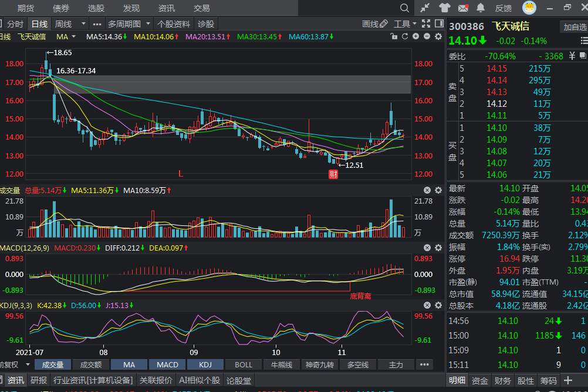Open main chart settings gear
The height and width of the screenshot is (392, 588).
click(438, 37)
